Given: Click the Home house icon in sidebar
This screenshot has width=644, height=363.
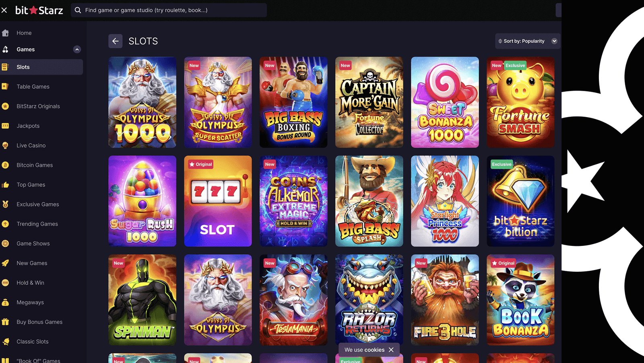Looking at the screenshot, I should 5,33.
